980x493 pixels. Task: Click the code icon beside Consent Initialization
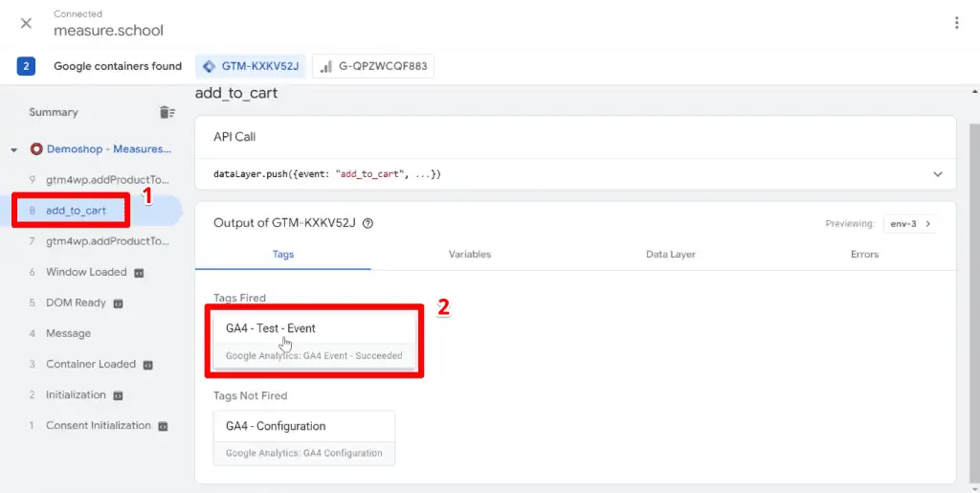point(164,426)
